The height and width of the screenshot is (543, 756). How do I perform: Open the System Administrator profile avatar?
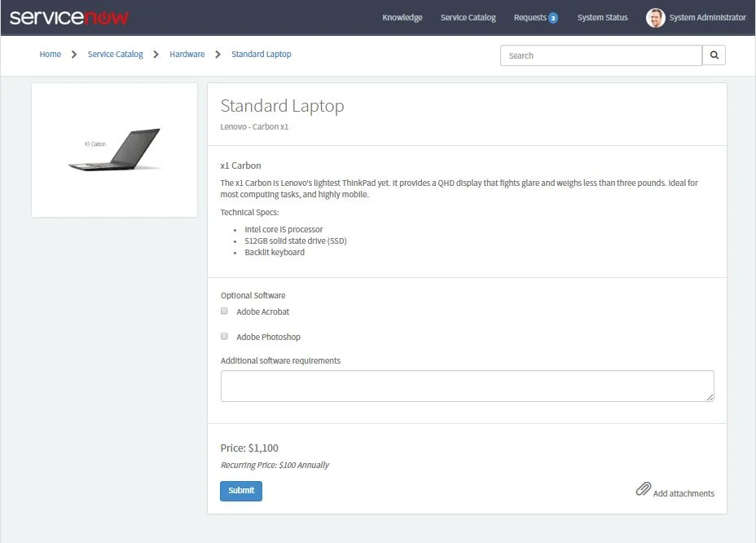pos(655,17)
